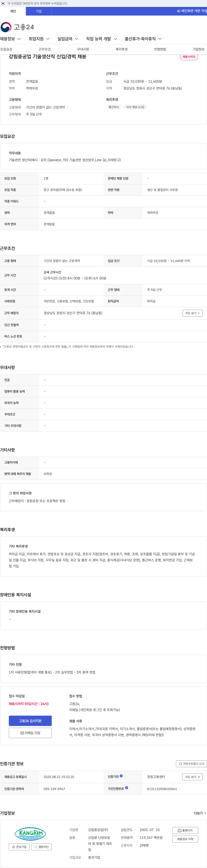
Task: Click the 열람차단 button
Action: coord(41,847)
